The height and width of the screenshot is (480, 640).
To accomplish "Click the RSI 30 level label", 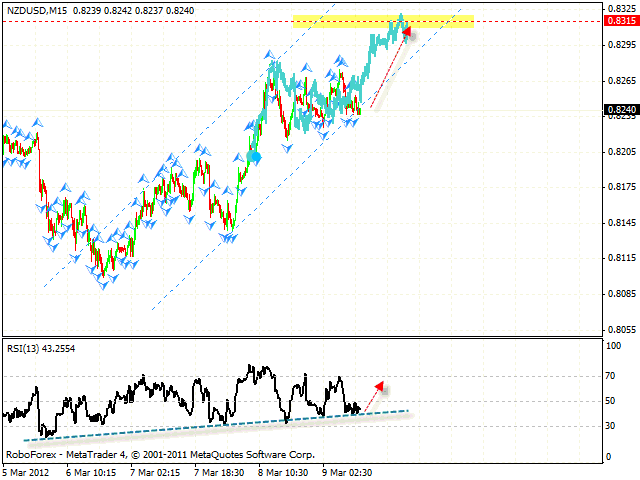I will (x=609, y=426).
